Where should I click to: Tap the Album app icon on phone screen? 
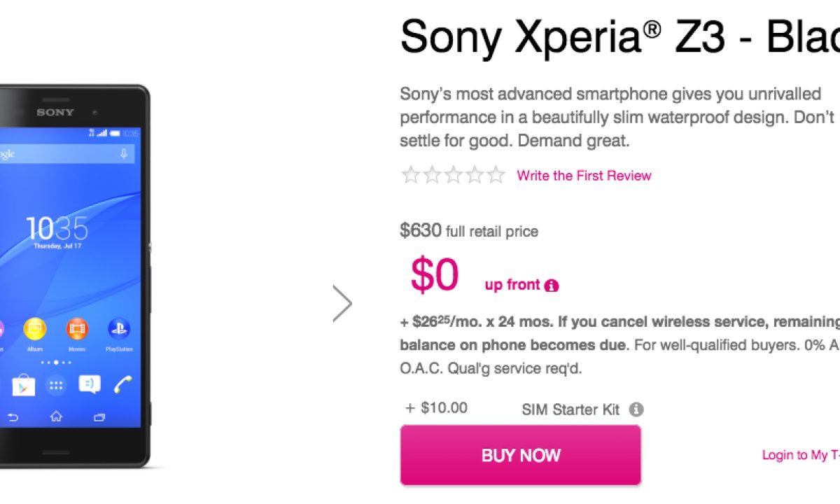34,329
